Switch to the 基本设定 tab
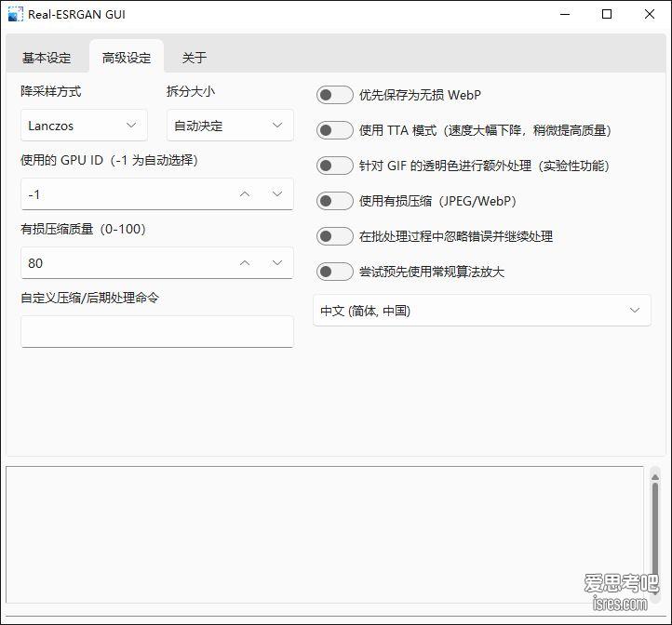 tap(47, 58)
